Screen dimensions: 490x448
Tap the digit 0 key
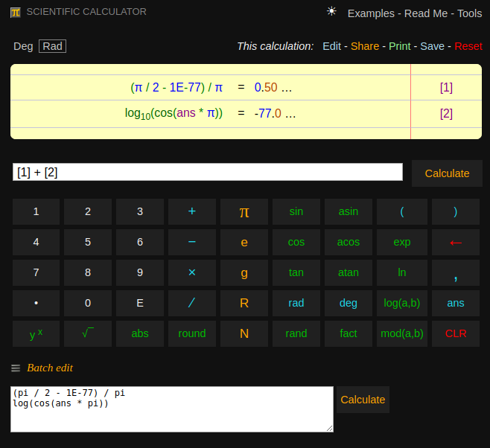[x=88, y=303]
